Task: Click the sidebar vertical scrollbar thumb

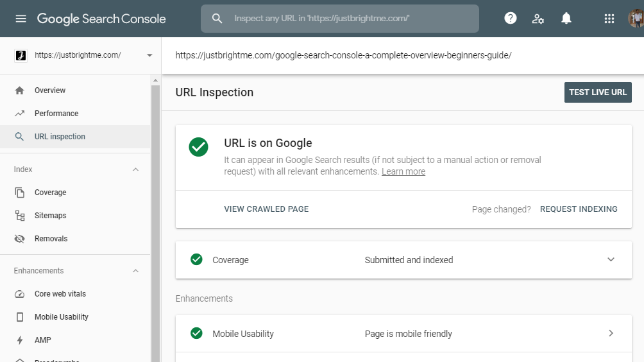Action: (155, 223)
